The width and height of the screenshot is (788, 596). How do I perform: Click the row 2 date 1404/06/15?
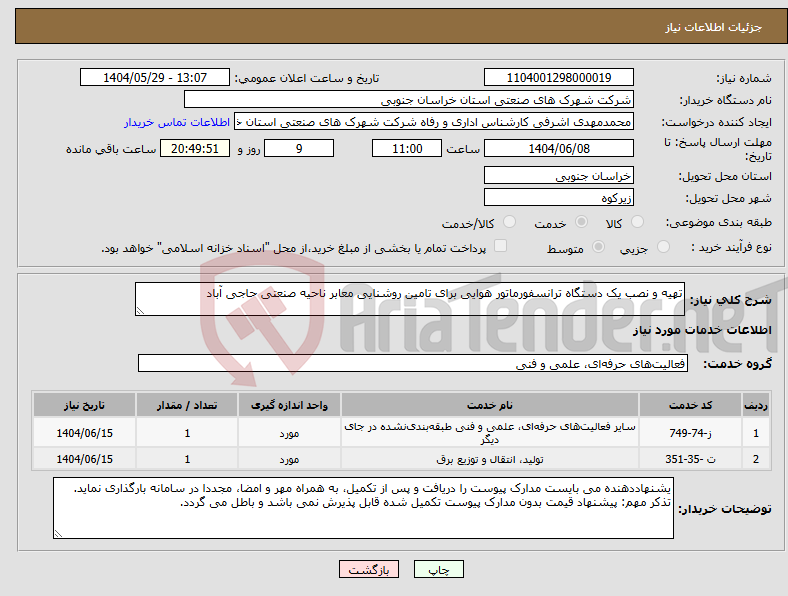[84, 459]
